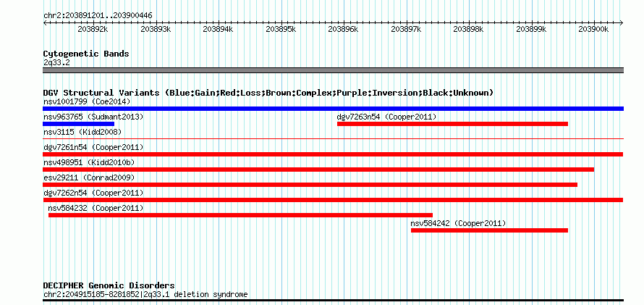
Task: Click the red esv29211 variant bar
Action: click(310, 185)
